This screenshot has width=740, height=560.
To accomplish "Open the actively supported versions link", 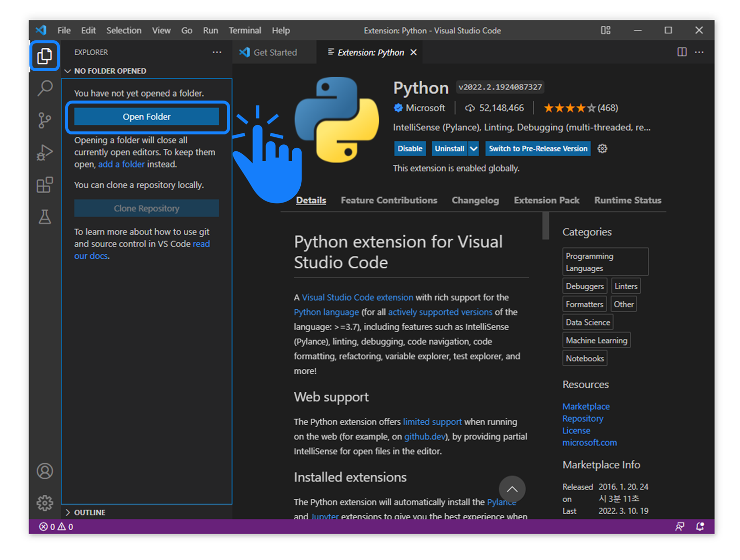I will pyautogui.click(x=440, y=312).
